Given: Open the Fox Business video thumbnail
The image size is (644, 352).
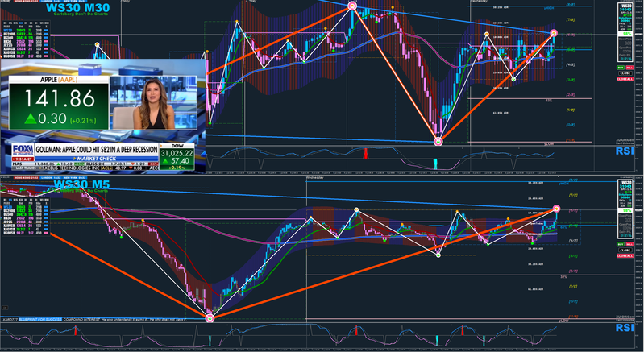Looking at the screenshot, I should tap(102, 116).
